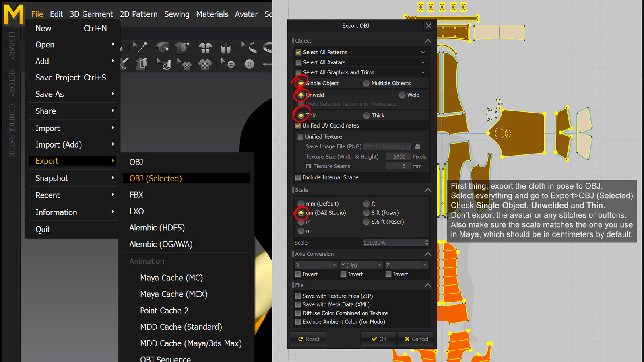Choose 8.6 ft (Poser) scale option
This screenshot has height=362, width=644.
(x=366, y=222)
